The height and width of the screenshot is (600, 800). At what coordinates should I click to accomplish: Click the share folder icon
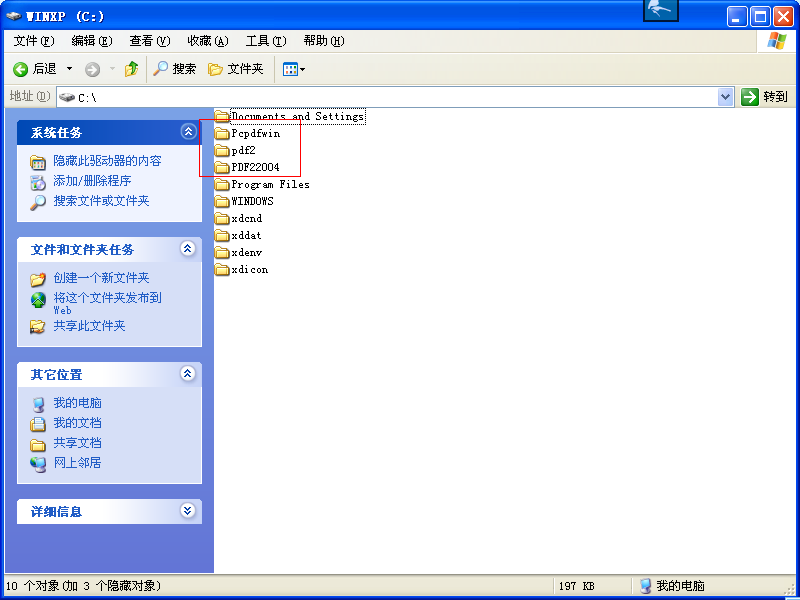coord(38,327)
